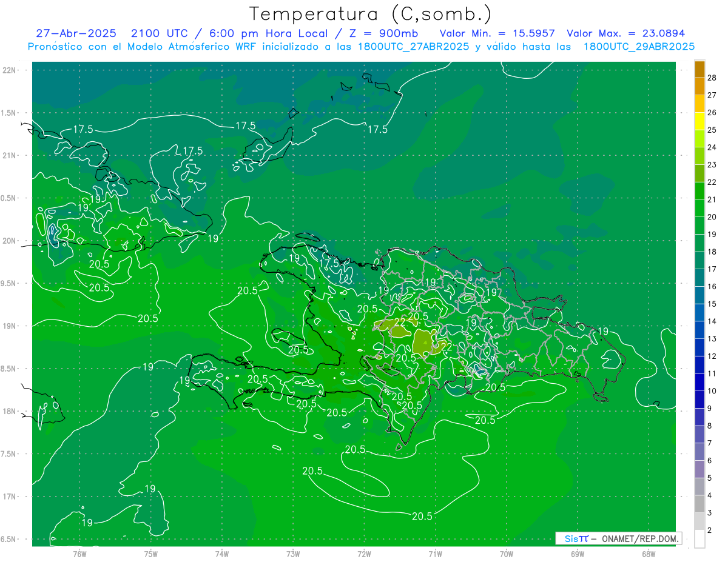Viewport: 728px width, 562px height.
Task: Click the "70W" longitude axis label
Action: (x=507, y=555)
